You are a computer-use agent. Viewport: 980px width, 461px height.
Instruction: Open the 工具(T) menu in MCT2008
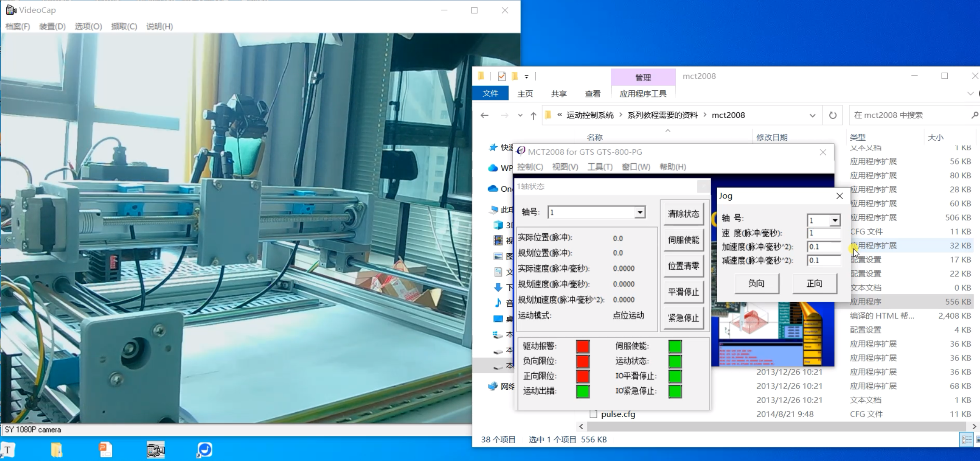tap(600, 167)
